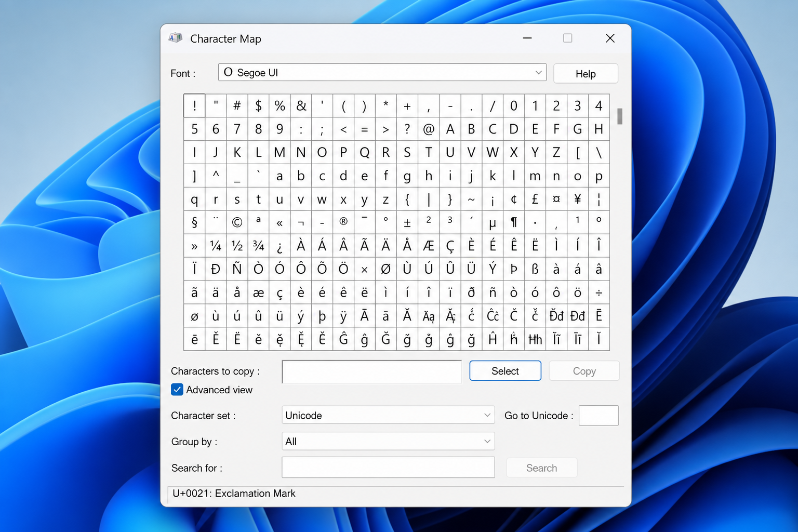Choose the sharp s ß character
This screenshot has height=532, width=798.
pyautogui.click(x=535, y=270)
